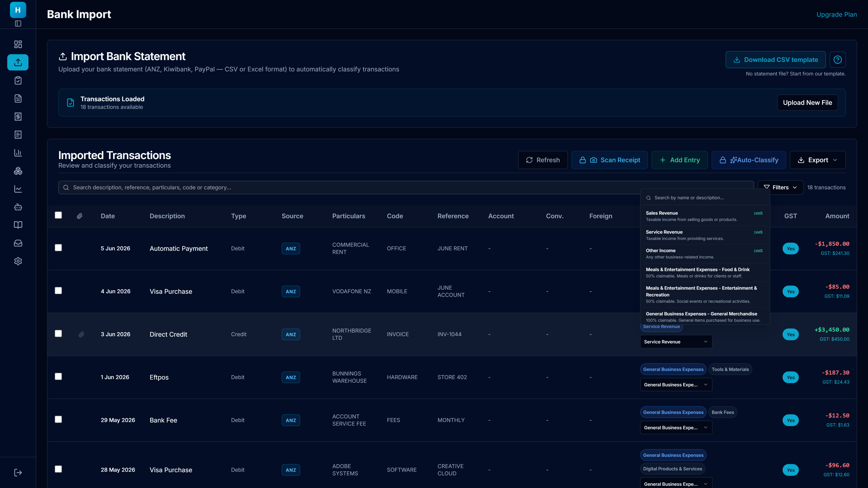Toggle GST Yes badge on the Direct Credit row
The image size is (868, 488).
(790, 334)
